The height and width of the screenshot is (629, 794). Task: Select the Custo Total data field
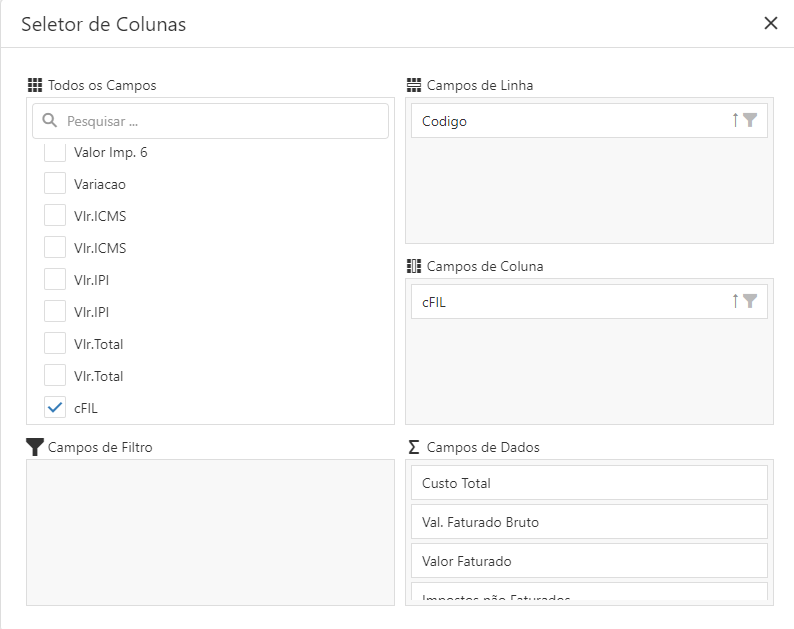tap(589, 482)
